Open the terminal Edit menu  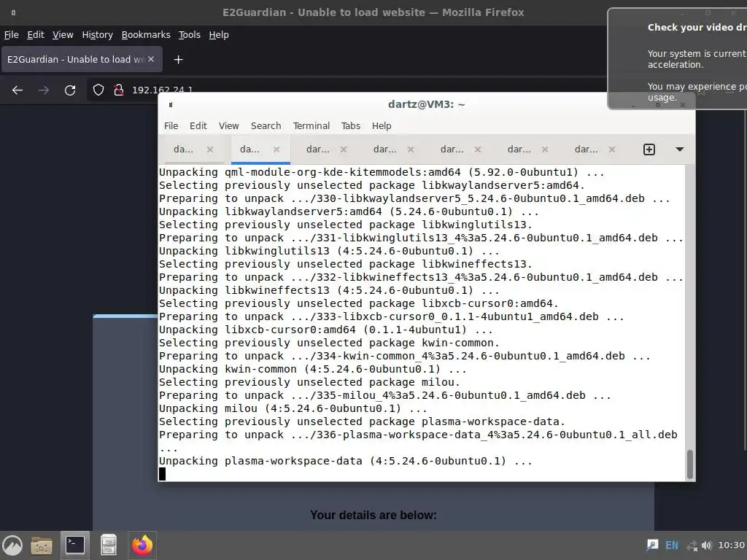click(198, 125)
